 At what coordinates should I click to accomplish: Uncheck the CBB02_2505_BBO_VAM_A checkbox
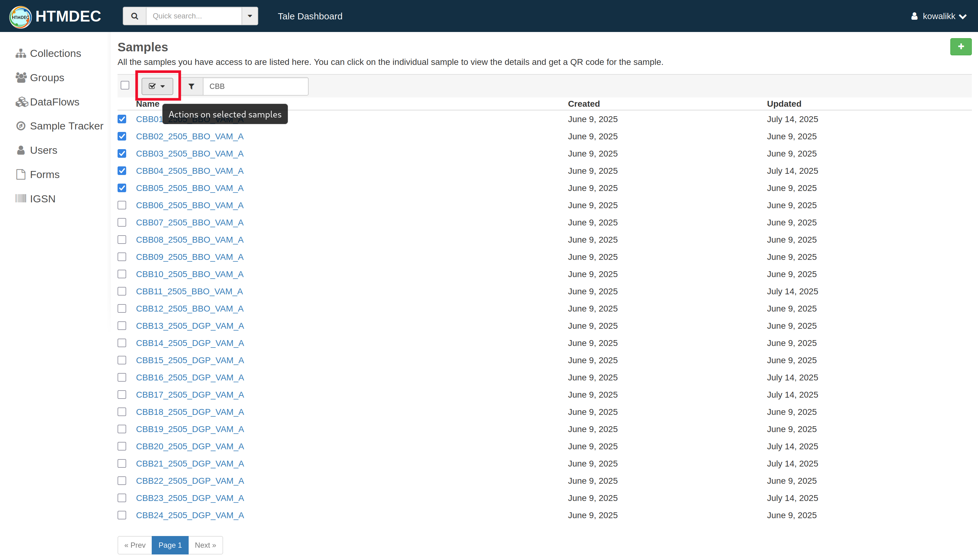point(122,136)
